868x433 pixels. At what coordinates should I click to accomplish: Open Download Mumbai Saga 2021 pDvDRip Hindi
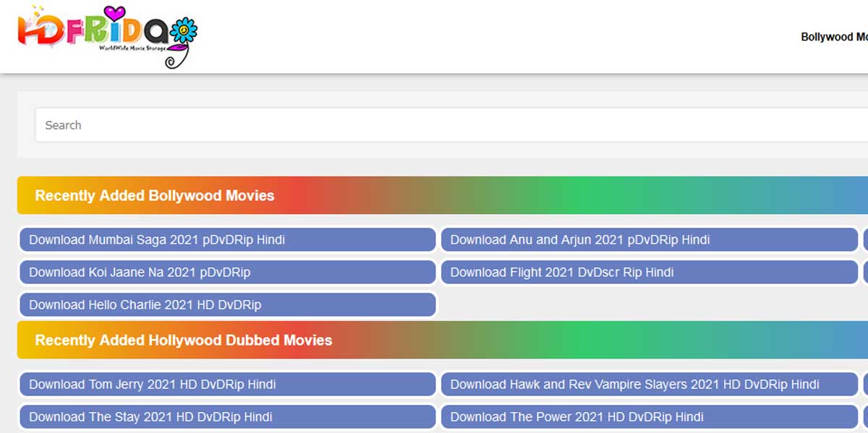click(x=228, y=240)
